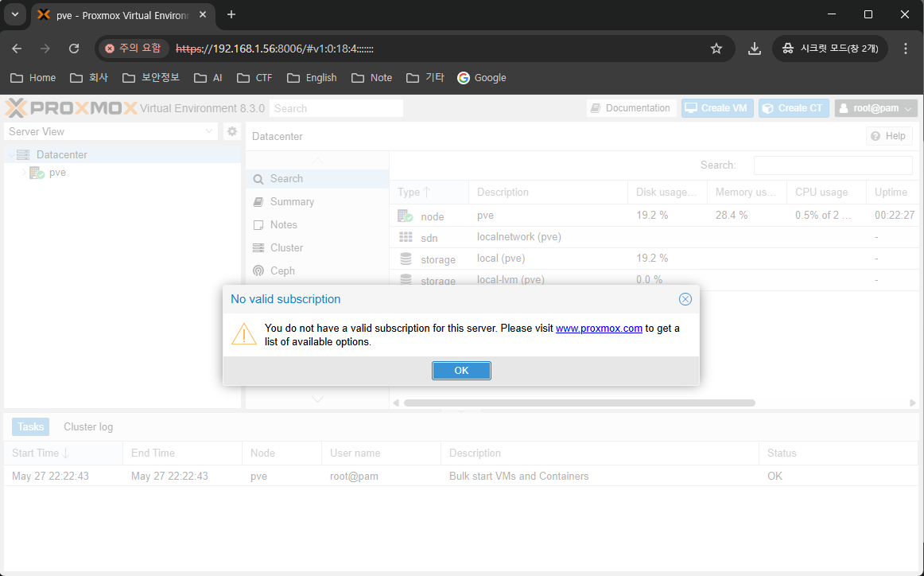Screen dimensions: 924x576
Task: Open the tab search dropdown arrow
Action: 15,15
